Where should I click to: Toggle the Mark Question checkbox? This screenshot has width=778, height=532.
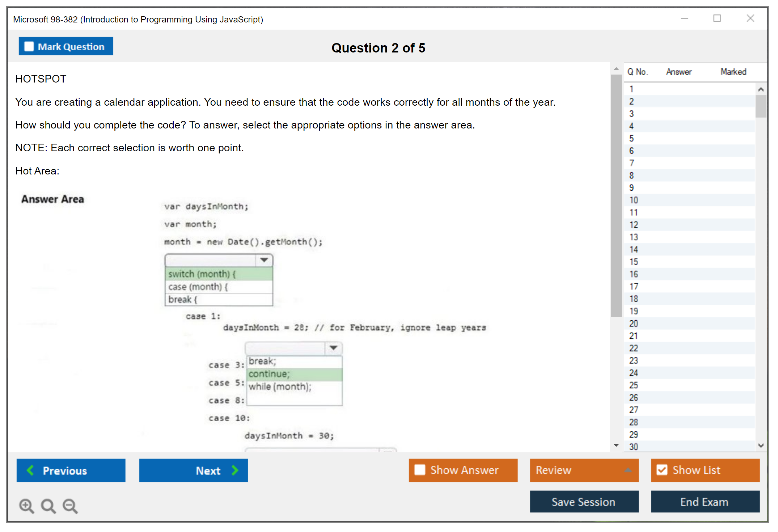(29, 46)
